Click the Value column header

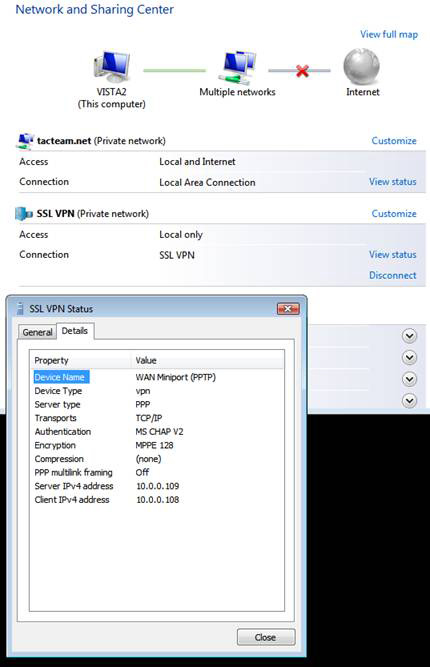point(207,360)
